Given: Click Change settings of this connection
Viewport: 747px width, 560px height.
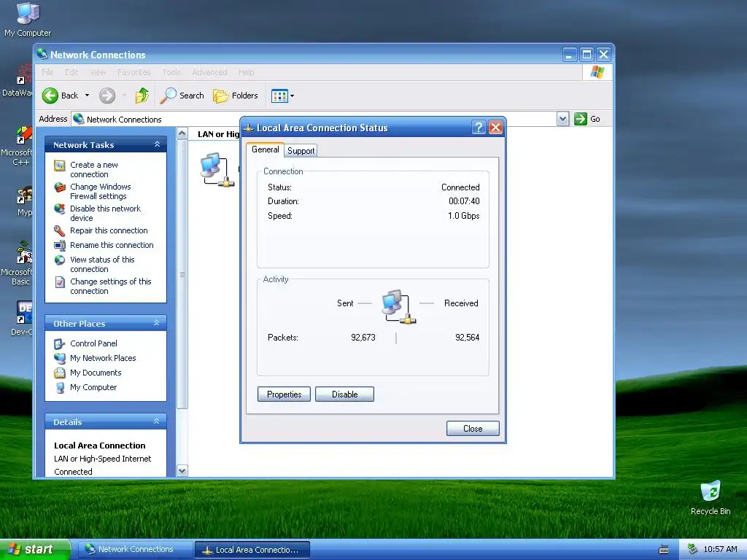Looking at the screenshot, I should click(111, 286).
